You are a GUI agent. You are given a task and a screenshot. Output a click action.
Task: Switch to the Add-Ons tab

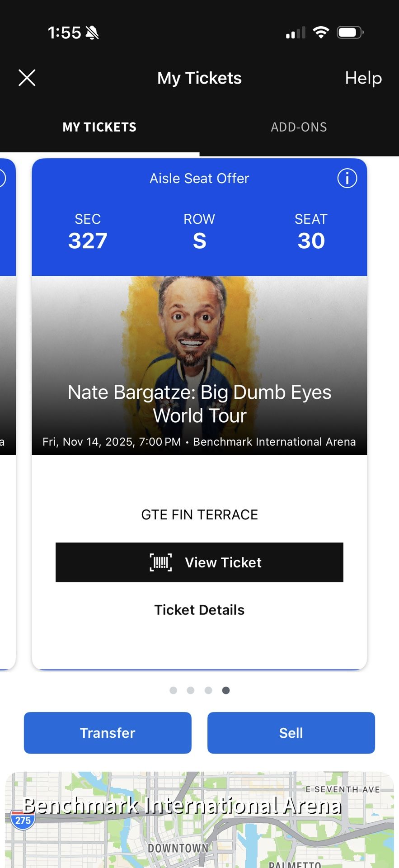[x=299, y=127]
